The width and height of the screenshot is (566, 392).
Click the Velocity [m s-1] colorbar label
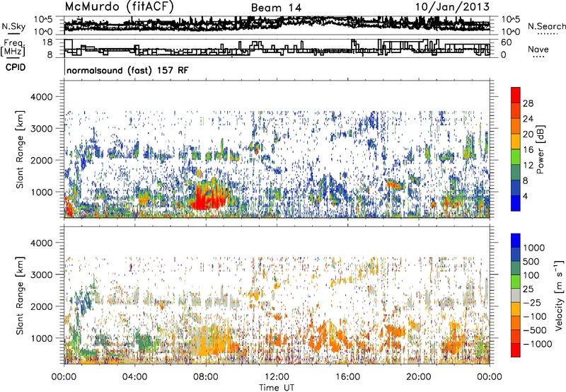[559, 295]
